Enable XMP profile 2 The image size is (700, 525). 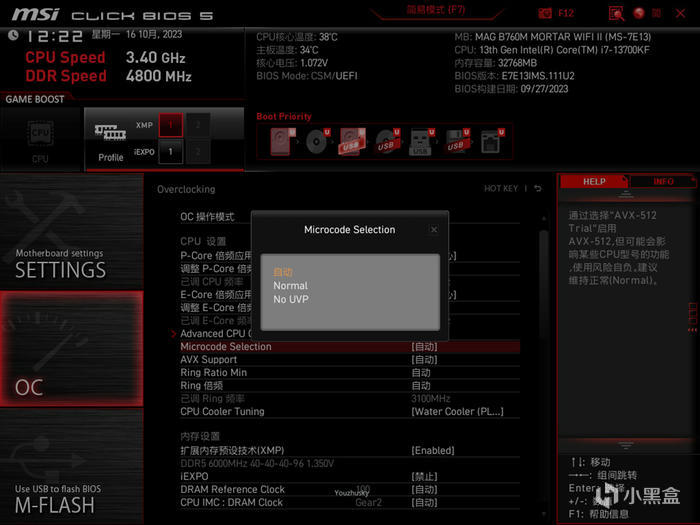[198, 125]
